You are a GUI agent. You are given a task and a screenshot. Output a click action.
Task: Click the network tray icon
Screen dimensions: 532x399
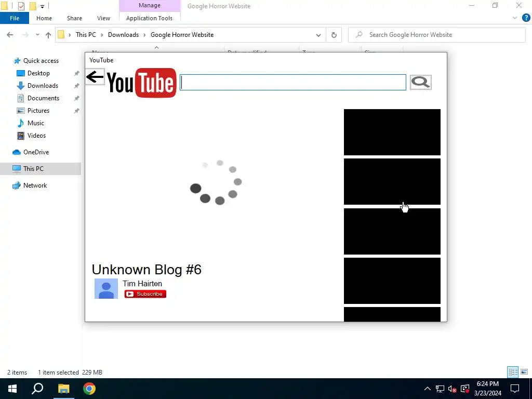tap(440, 389)
